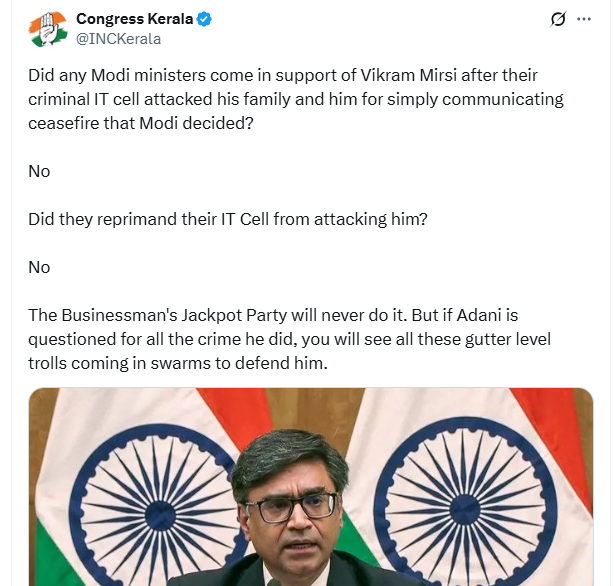614x586 pixels.
Task: Open the three-dot More options menu
Action: (x=584, y=19)
